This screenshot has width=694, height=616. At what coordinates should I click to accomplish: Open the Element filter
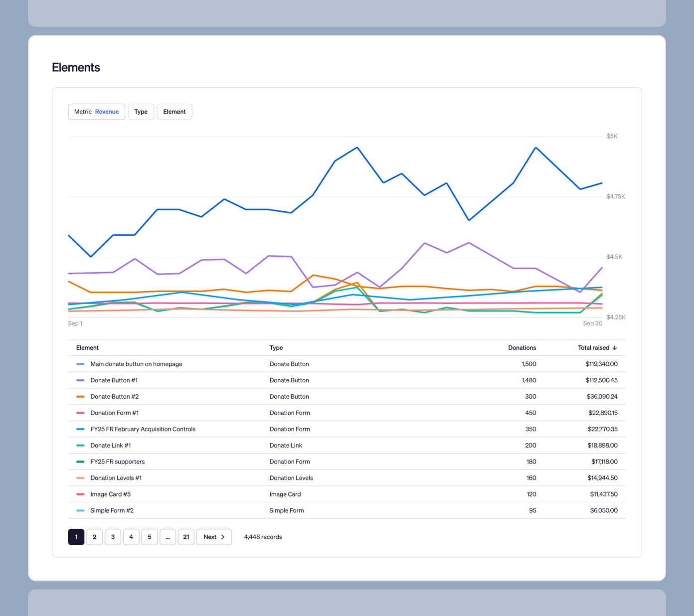click(174, 112)
